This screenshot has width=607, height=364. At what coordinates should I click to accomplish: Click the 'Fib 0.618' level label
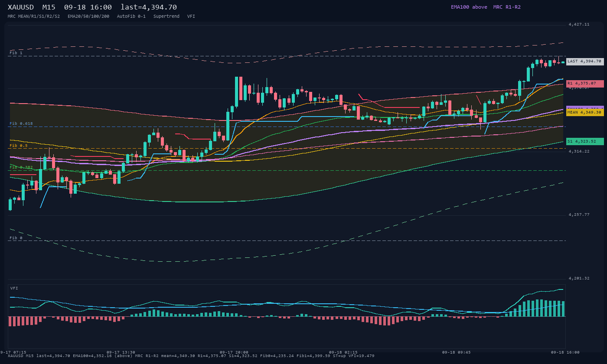[x=21, y=123]
